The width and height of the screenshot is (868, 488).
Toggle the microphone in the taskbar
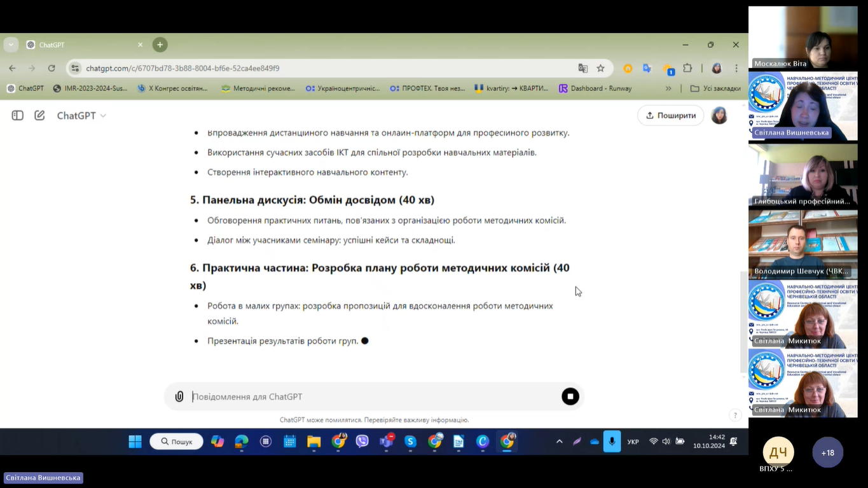[612, 442]
